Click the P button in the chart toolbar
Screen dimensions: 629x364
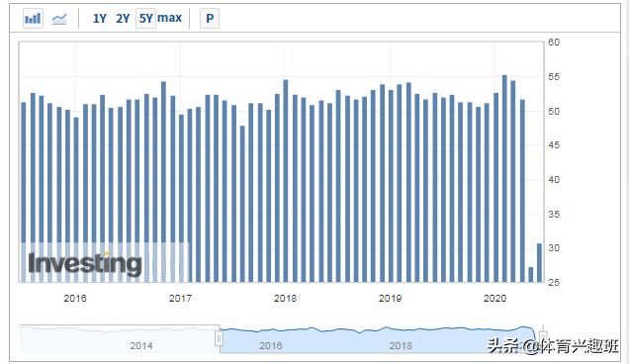(210, 19)
